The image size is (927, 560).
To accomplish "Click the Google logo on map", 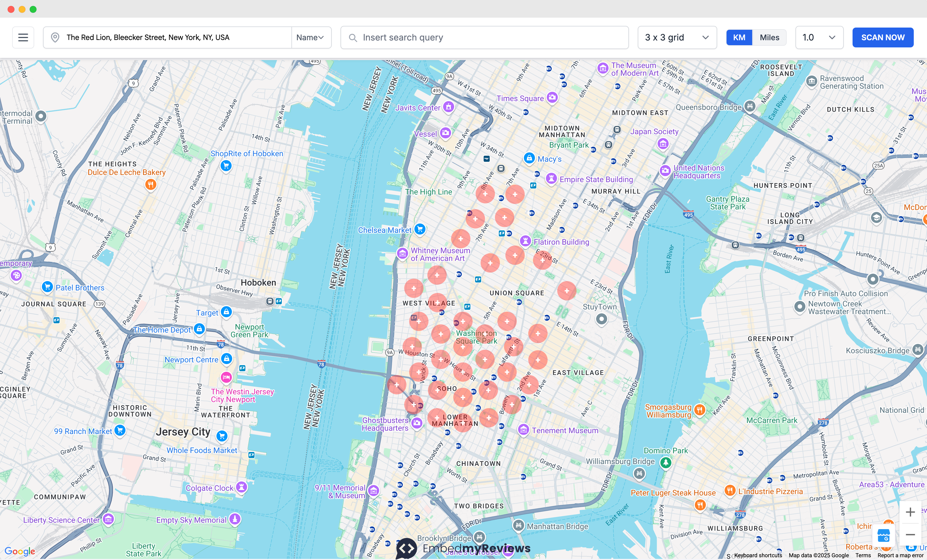I will 20,551.
